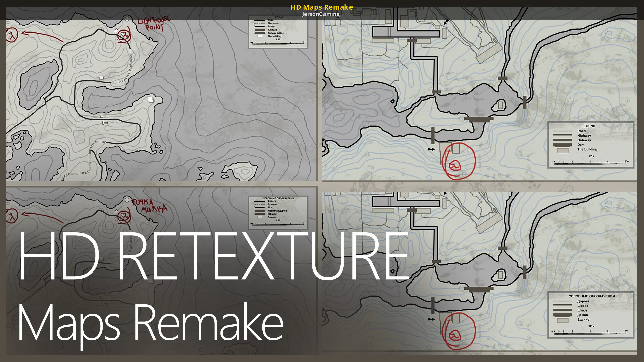Image resolution: width=644 pixels, height=362 pixels.
Task: Click the dam structure symbol in Russian dam map
Action: click(x=479, y=289)
